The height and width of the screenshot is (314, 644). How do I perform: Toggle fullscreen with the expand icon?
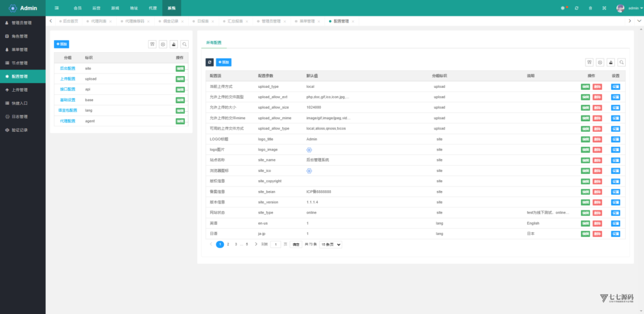point(604,8)
